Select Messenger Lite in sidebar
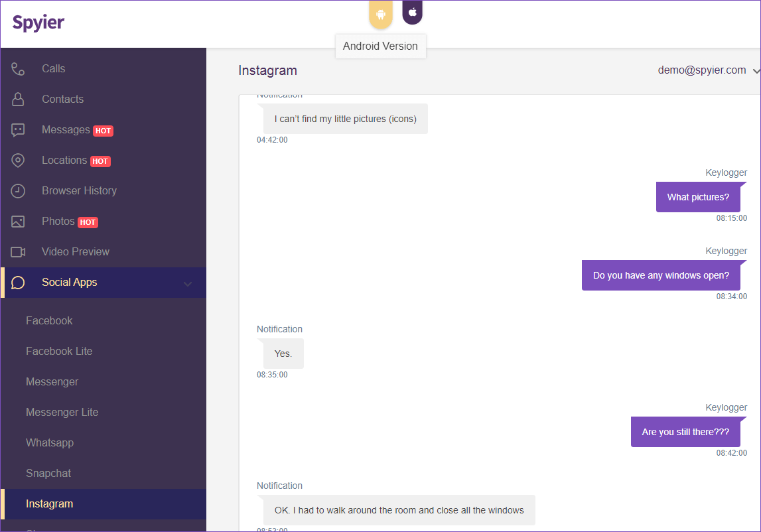This screenshot has width=761, height=532. pyautogui.click(x=62, y=413)
